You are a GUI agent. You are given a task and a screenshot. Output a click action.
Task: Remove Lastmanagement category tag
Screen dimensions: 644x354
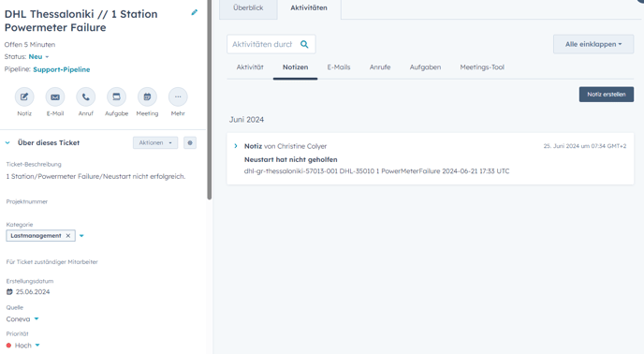click(x=68, y=236)
